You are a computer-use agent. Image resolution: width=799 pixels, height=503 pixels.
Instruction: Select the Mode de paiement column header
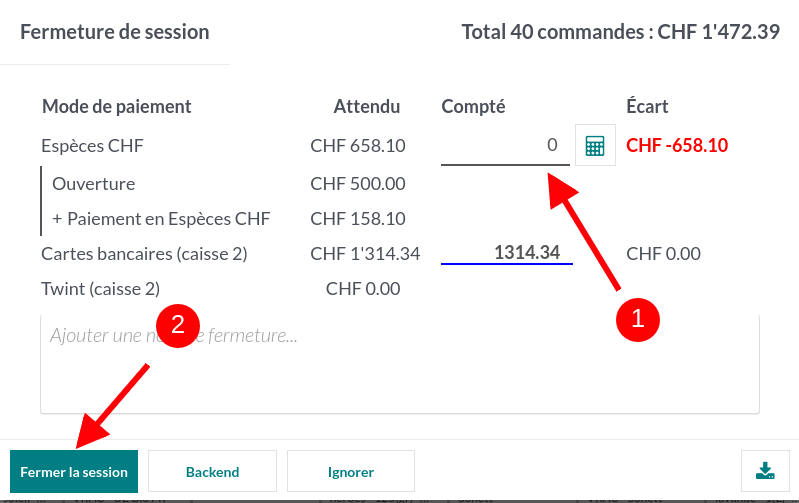pyautogui.click(x=117, y=106)
